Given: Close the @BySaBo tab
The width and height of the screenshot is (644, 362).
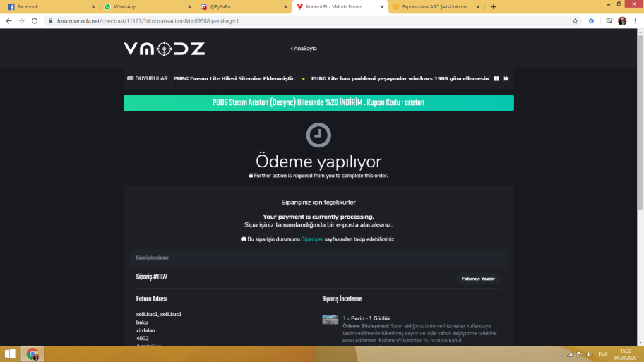Looking at the screenshot, I should click(285, 6).
